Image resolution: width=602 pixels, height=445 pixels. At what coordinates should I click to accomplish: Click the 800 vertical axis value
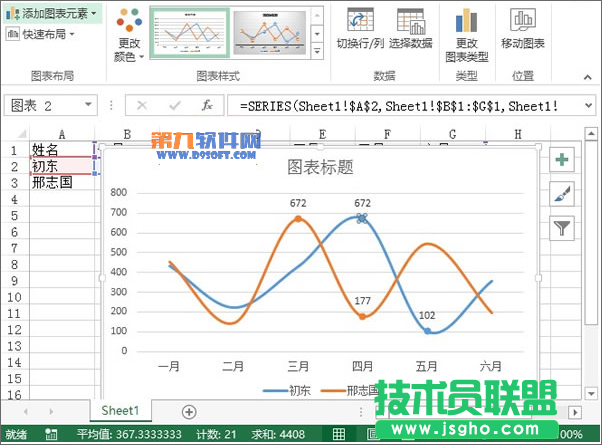[x=119, y=192]
